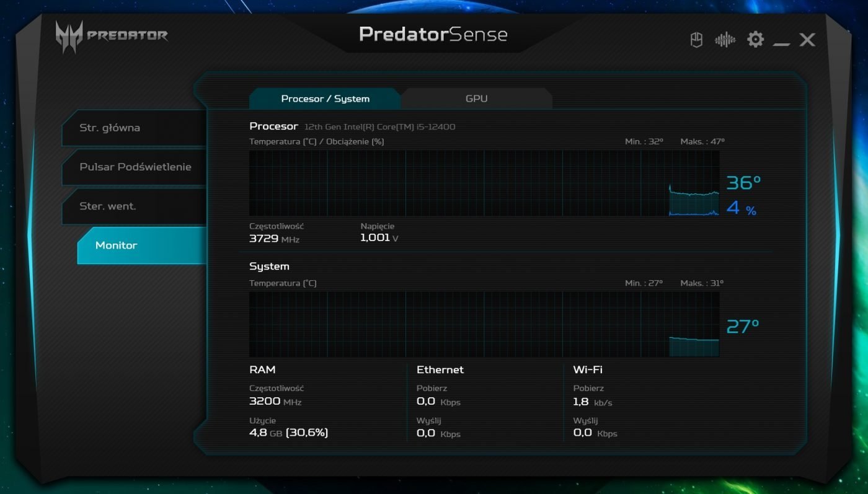Open the settings gear icon
This screenshot has width=868, height=494.
click(755, 40)
